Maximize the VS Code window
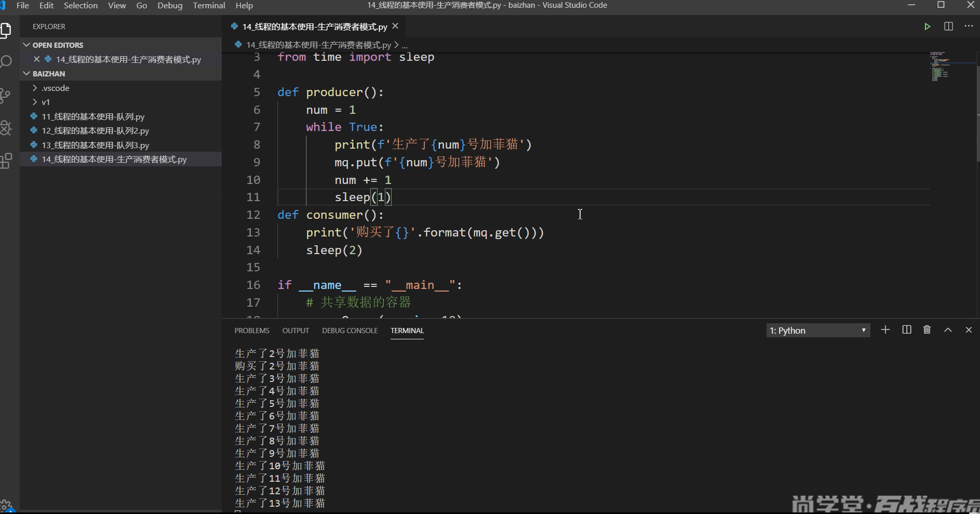Screen dimensions: 980x514 click(x=941, y=5)
